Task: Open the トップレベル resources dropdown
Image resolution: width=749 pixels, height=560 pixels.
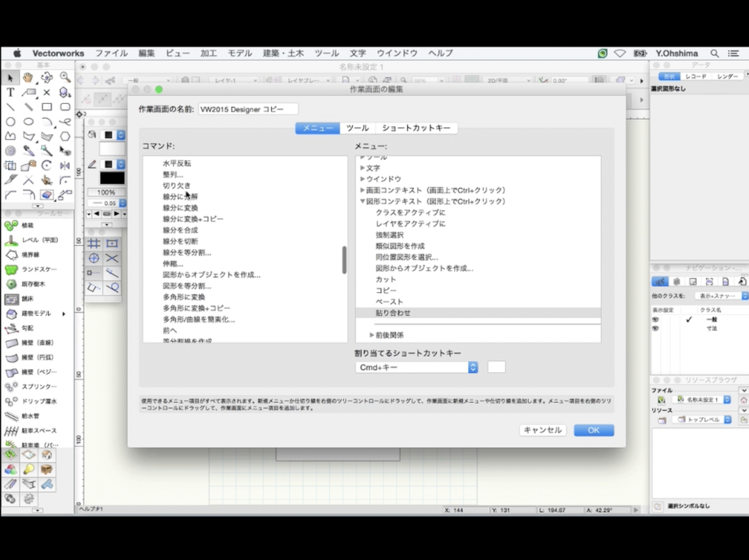Action: 703,419
